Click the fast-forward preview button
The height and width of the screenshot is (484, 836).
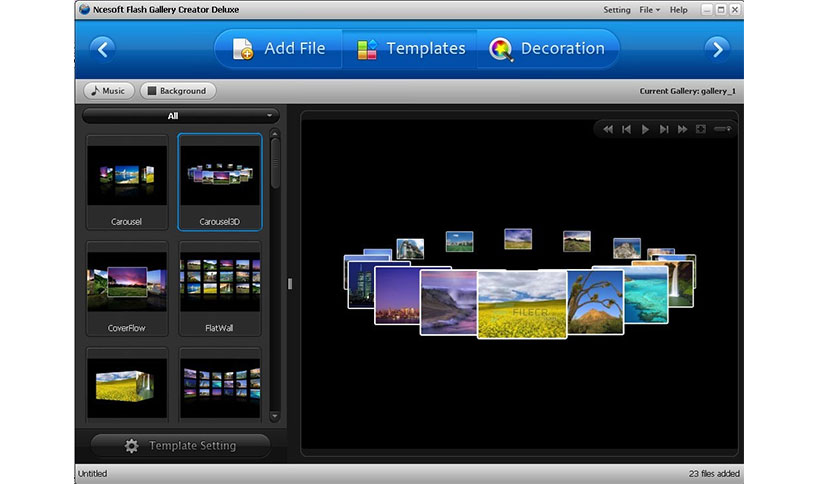[682, 129]
